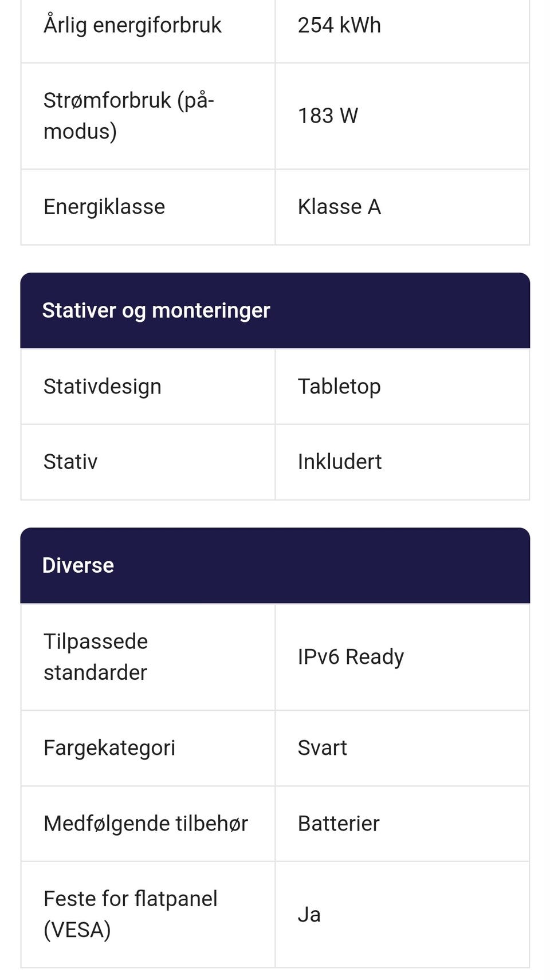
Task: Tap the IPv6 Ready value
Action: point(351,657)
